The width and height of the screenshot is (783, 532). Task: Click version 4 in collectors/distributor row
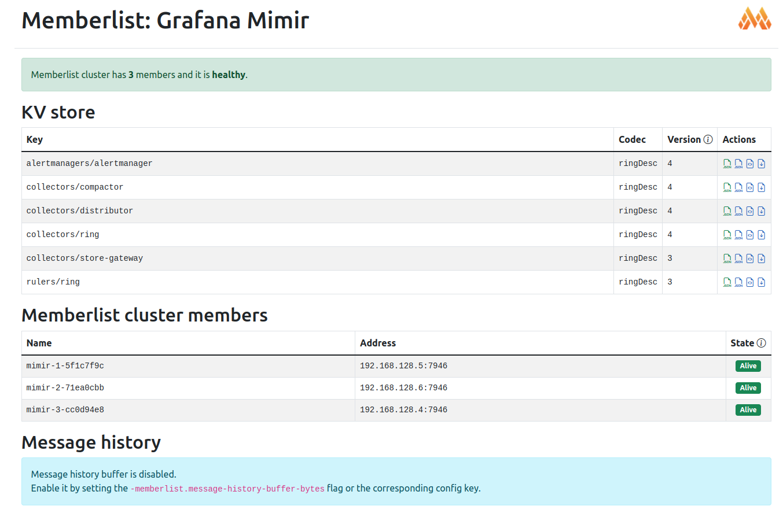point(670,211)
